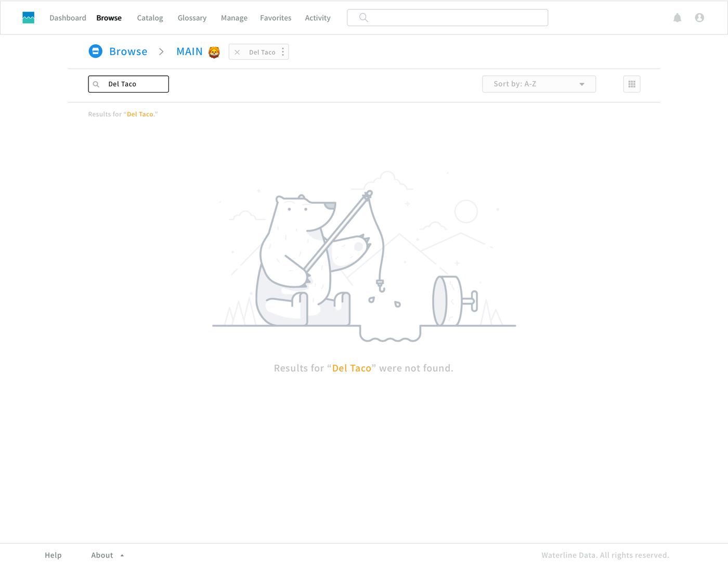Switch to the Manage tab
Screen dimensions: 728x568
pos(234,18)
